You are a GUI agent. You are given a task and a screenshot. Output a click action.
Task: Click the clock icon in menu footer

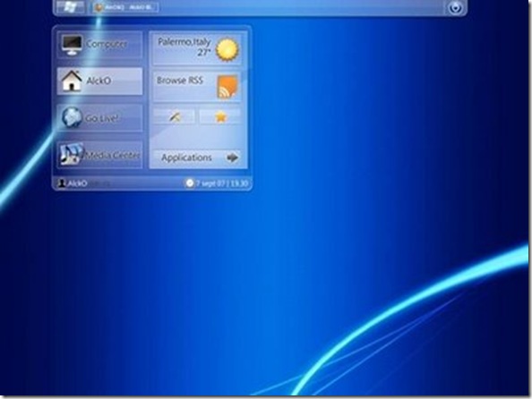click(189, 183)
